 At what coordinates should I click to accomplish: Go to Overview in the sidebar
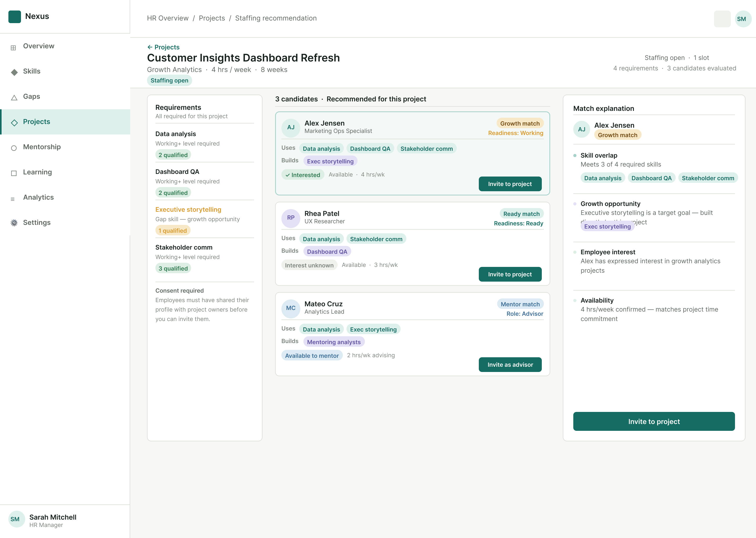[65, 46]
